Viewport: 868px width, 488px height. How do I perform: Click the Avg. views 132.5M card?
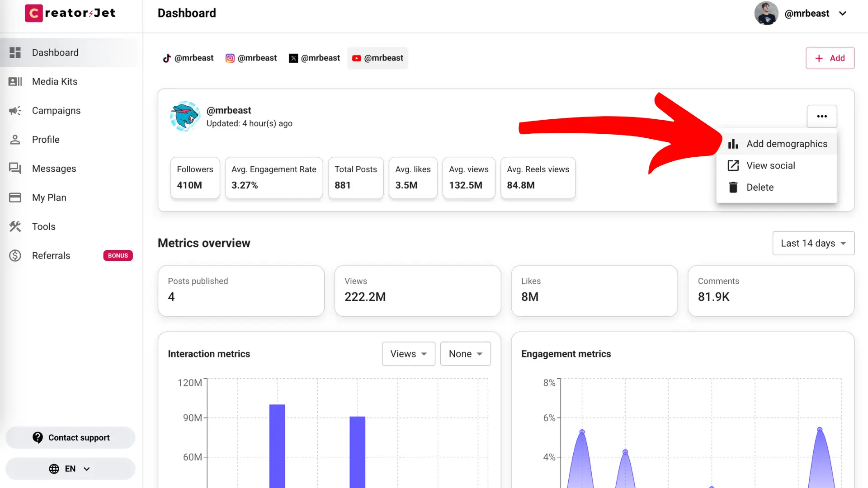[x=469, y=178]
